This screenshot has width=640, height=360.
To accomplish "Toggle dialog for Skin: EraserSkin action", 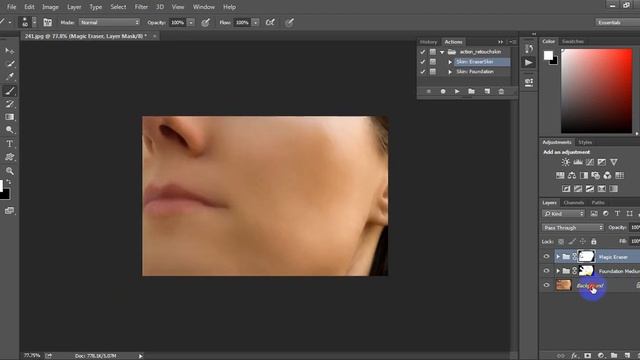I will (x=433, y=62).
